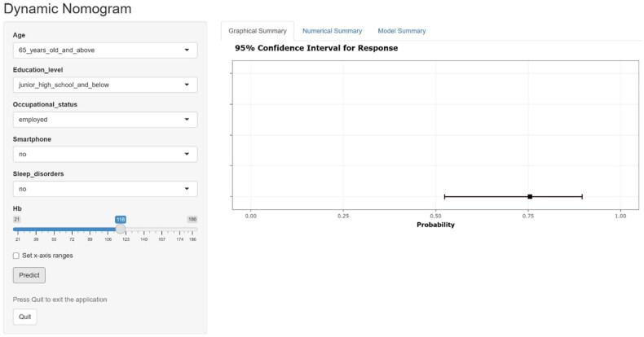Click Quit to exit the application
Screen dimensions: 644x337
point(24,317)
